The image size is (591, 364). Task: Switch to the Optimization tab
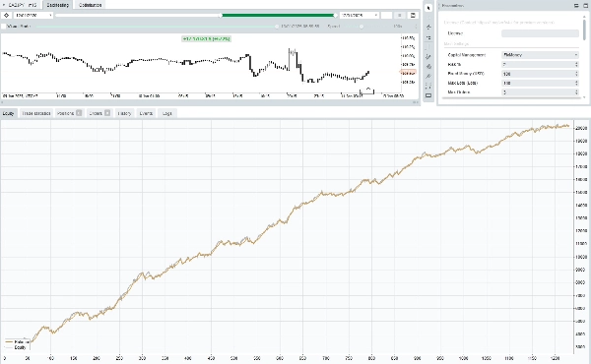pyautogui.click(x=90, y=5)
